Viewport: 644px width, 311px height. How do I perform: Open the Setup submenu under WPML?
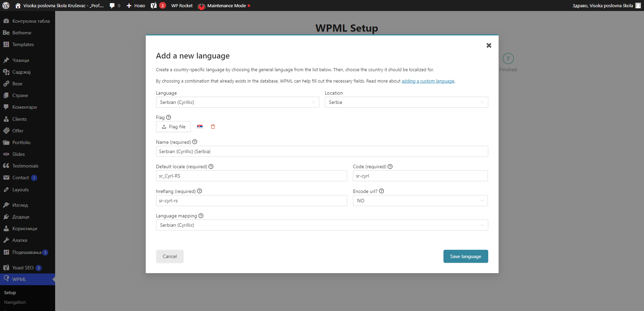coord(10,292)
